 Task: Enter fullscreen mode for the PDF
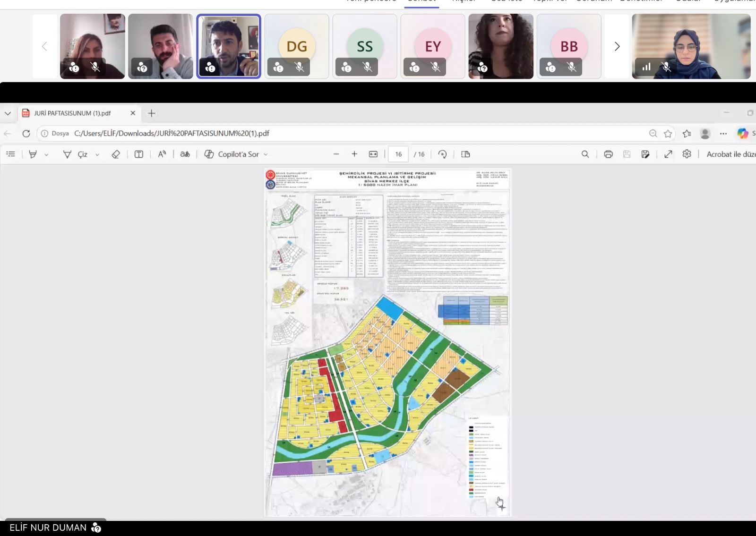(x=668, y=154)
